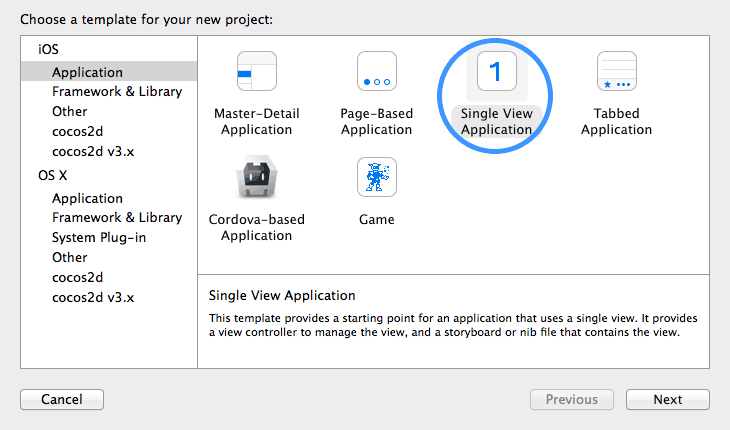The width and height of the screenshot is (730, 430).
Task: Select the Game template icon
Action: 376,178
